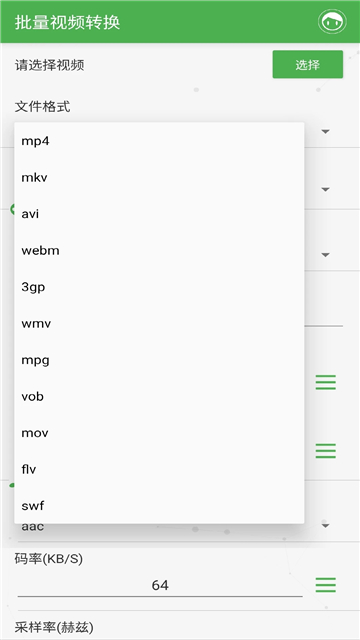Choose the 3gp format entry

click(159, 287)
